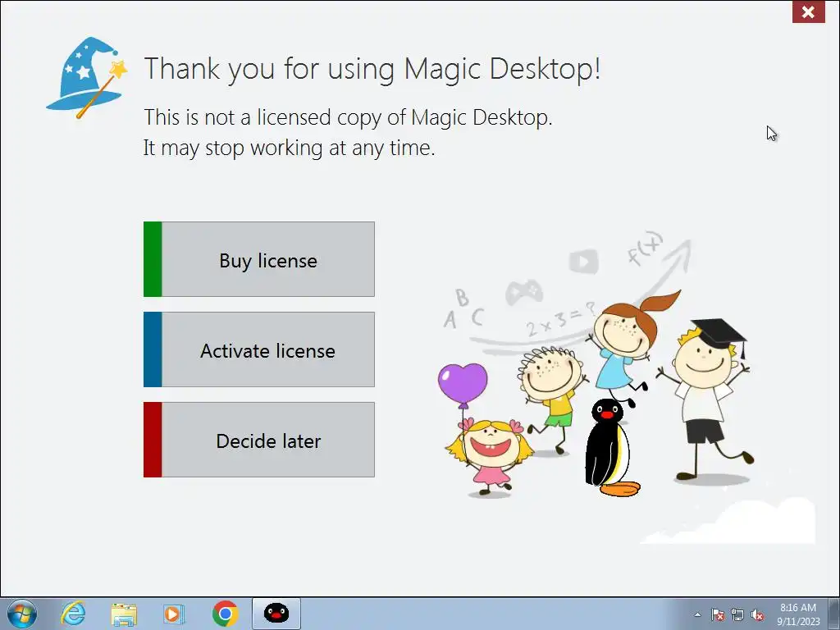Screen dimensions: 840x630
Task: Open the Windows Start menu
Action: pyautogui.click(x=22, y=614)
